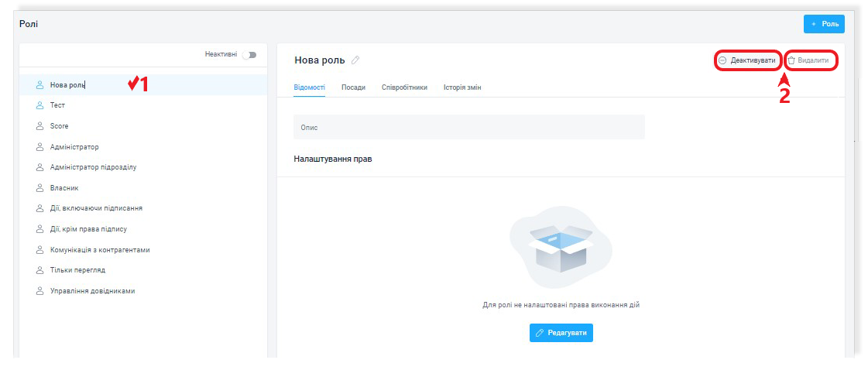
Task: Click the user icon next to Тест
Action: [x=39, y=105]
